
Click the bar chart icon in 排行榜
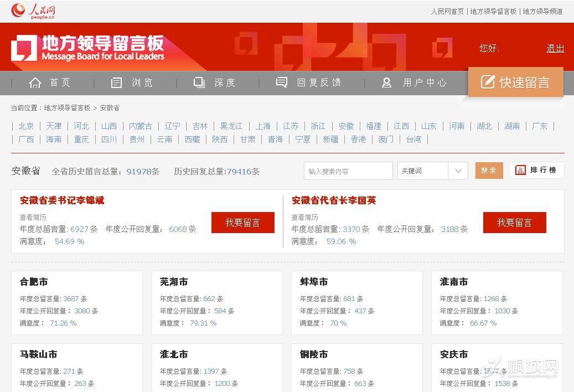pyautogui.click(x=520, y=171)
